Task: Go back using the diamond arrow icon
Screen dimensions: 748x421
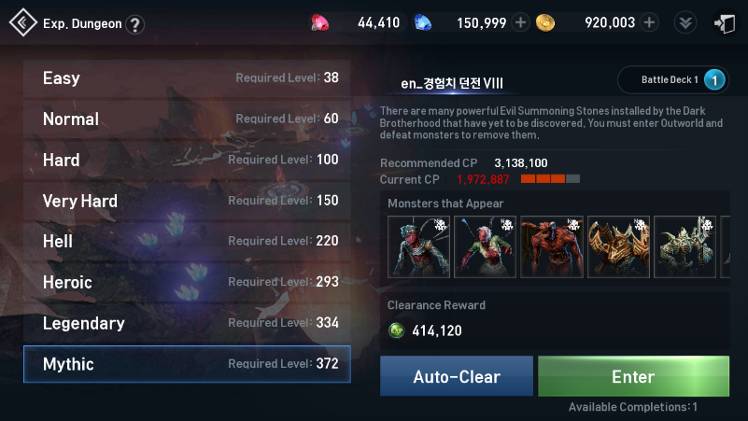Action: pyautogui.click(x=23, y=22)
